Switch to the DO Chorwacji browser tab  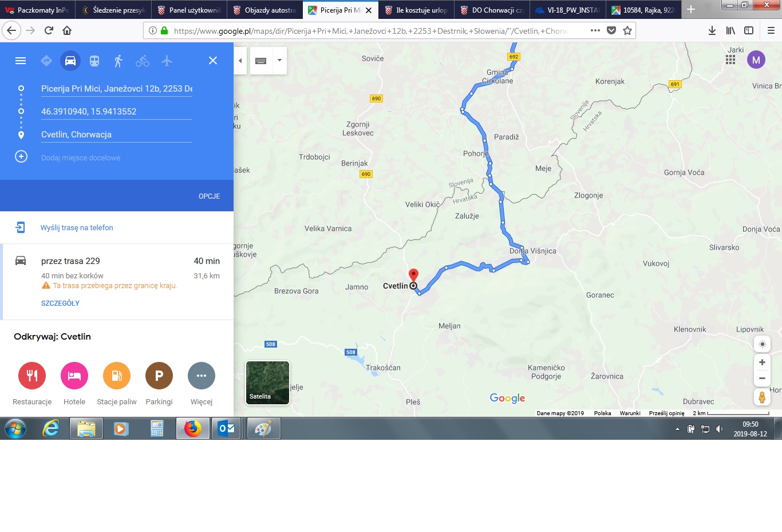[491, 10]
